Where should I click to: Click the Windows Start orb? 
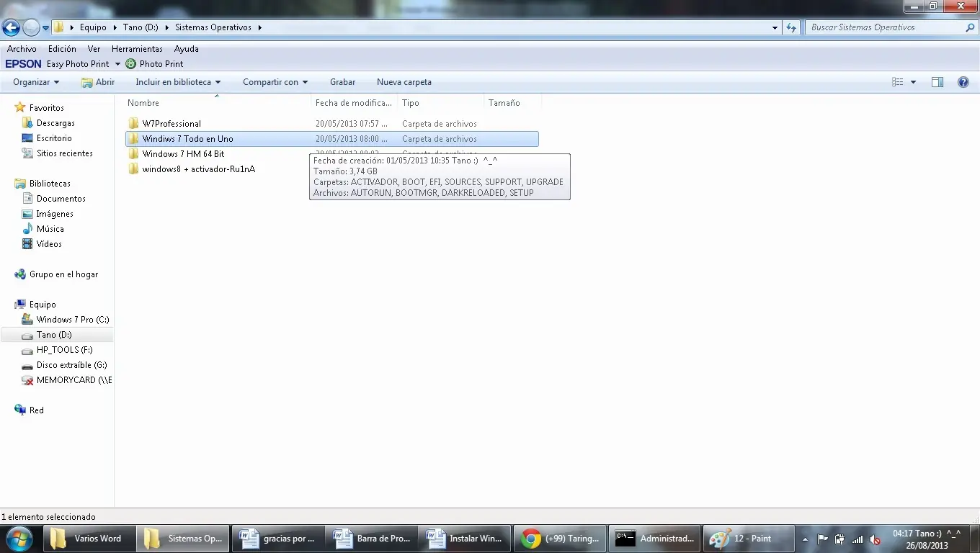point(19,538)
